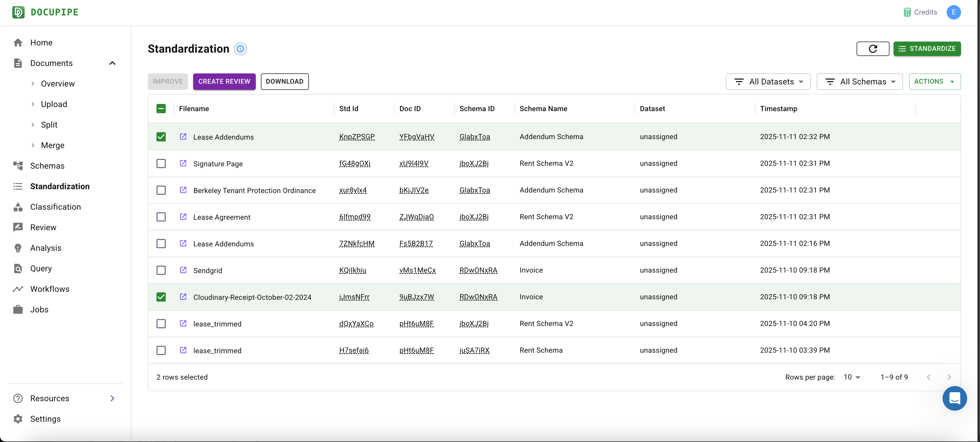Uncheck the first Lease Addendums row checkbox

[x=161, y=137]
